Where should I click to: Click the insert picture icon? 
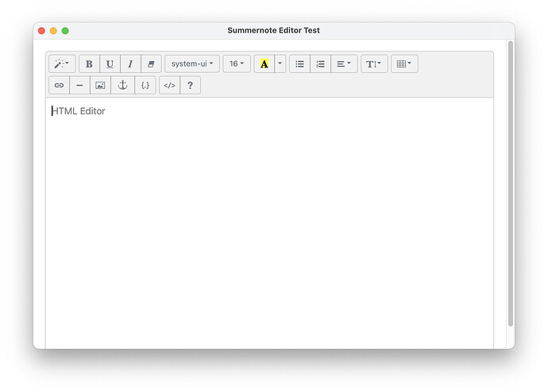click(x=100, y=85)
